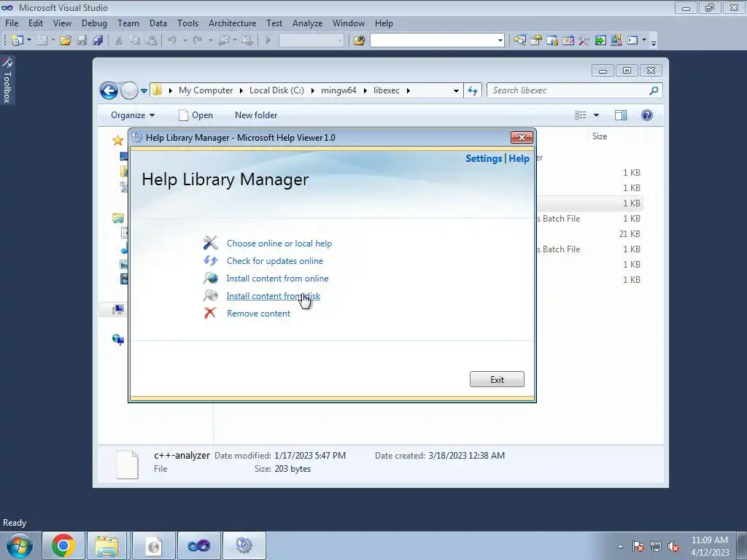Open change view dropdown arrow in Explorer
Image resolution: width=747 pixels, height=560 pixels.
pyautogui.click(x=596, y=115)
